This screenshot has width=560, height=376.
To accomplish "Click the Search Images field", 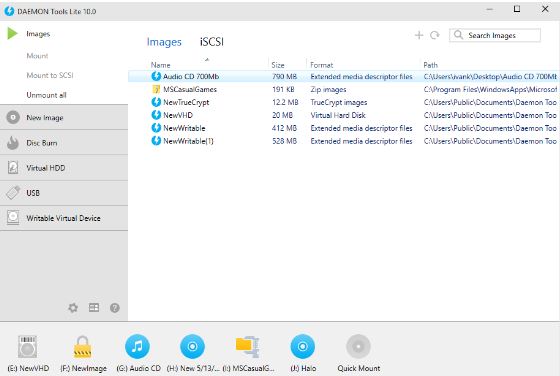I will click(x=495, y=35).
